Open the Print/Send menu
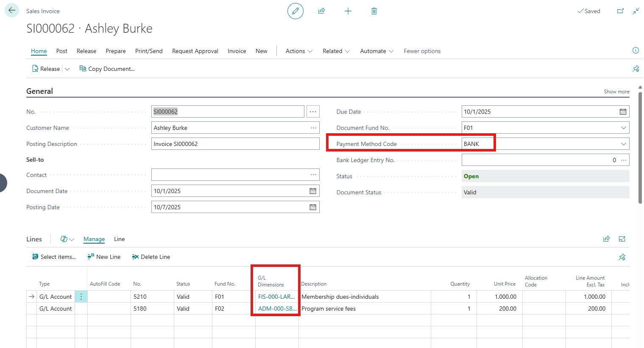 coord(149,51)
